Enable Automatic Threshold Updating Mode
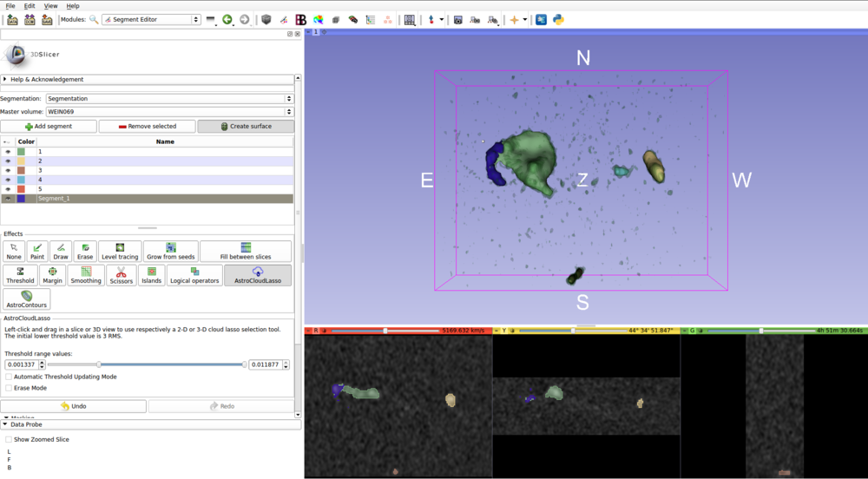Image resolution: width=868 pixels, height=479 pixels. 9,377
